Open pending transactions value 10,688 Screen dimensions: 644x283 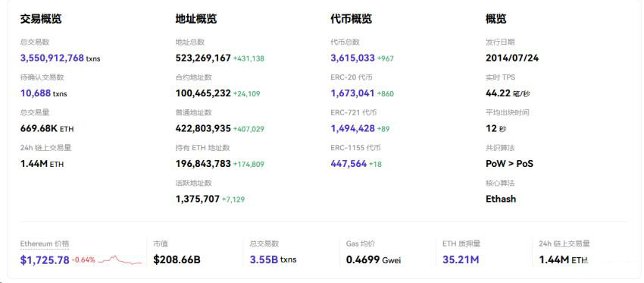pos(36,93)
